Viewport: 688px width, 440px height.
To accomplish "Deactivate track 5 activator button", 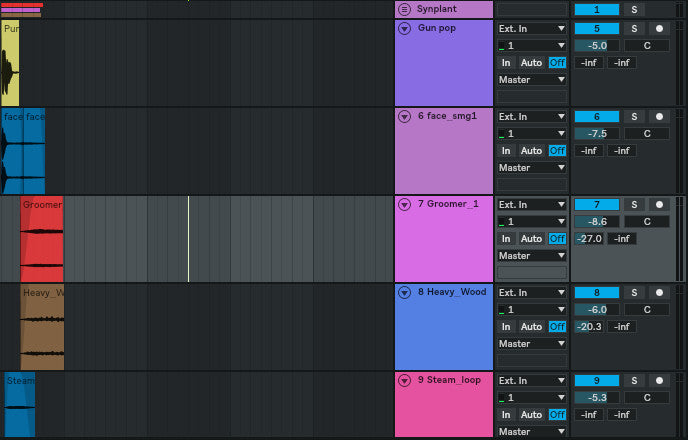I will [x=597, y=29].
